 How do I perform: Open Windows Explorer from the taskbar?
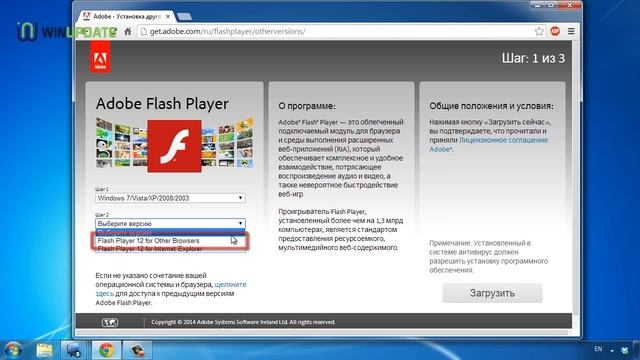[x=44, y=350]
